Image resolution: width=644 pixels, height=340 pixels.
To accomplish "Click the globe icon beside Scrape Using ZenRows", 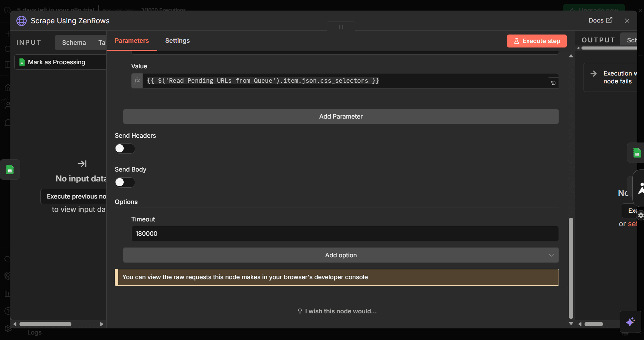I will tap(22, 21).
